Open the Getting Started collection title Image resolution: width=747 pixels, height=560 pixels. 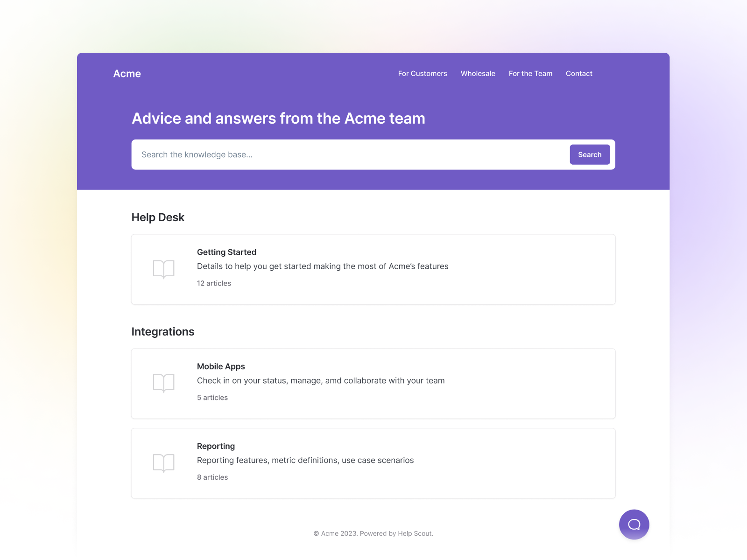pos(226,252)
